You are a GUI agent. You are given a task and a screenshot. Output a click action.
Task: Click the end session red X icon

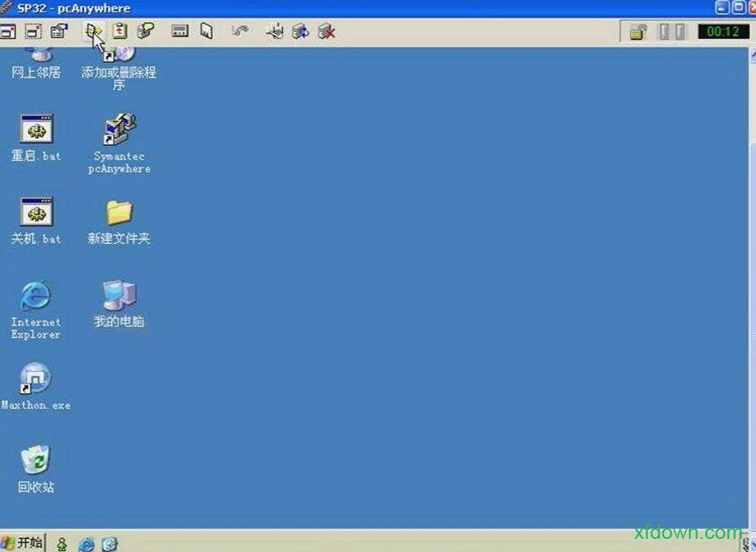[x=327, y=32]
